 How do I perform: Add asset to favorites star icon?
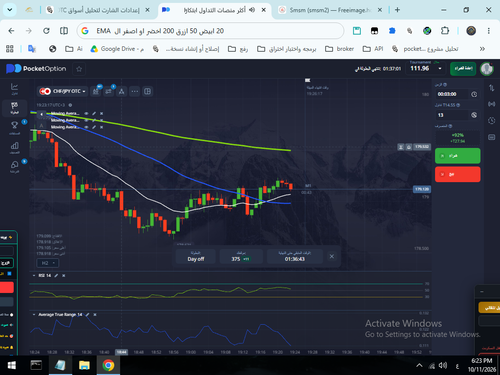(79, 69)
